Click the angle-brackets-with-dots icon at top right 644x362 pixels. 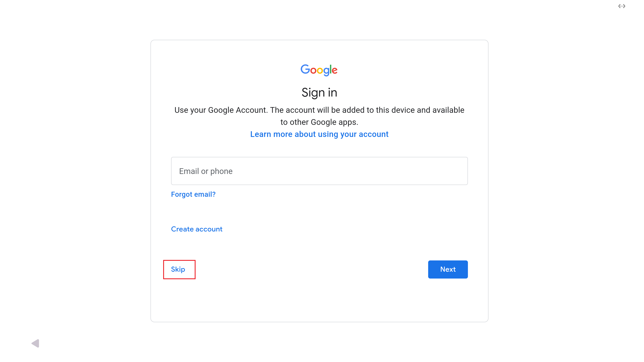[x=622, y=6]
